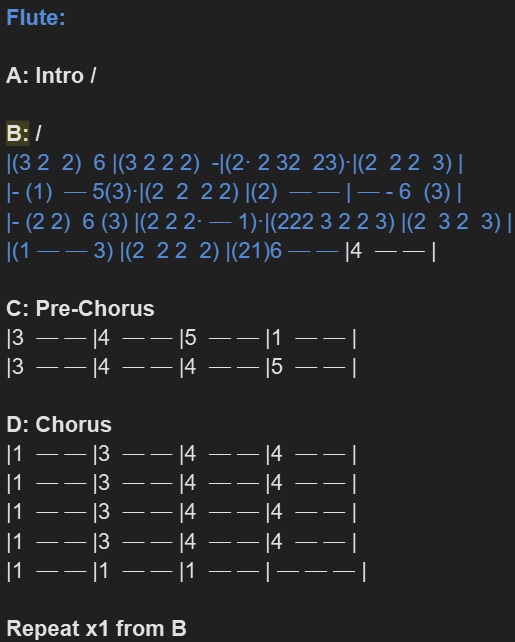
Task: Click the last 5 — — measure of Pre-Chorus
Action: click(x=308, y=367)
